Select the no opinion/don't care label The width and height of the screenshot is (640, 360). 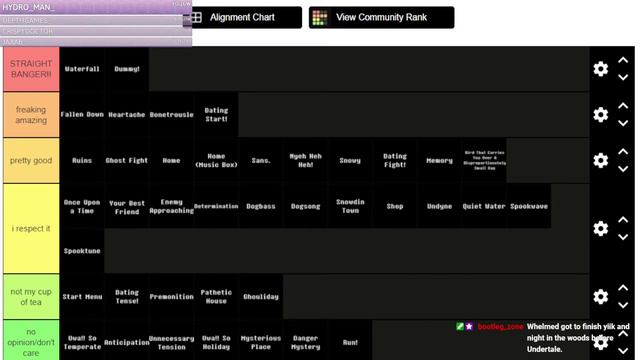[x=31, y=340]
